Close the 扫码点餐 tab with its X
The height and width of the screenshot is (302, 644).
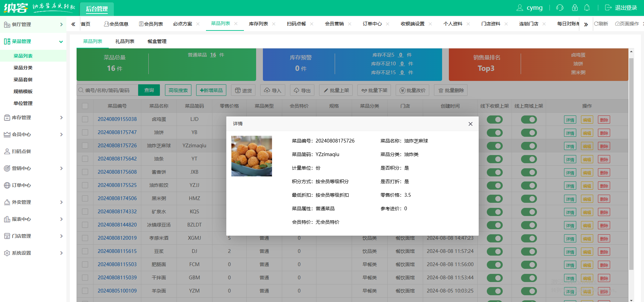312,24
